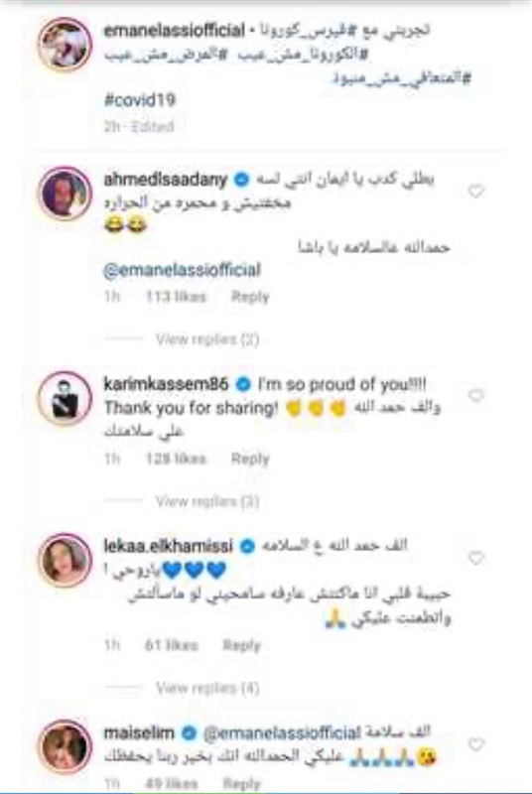Expand View replies (2) under ahmedlsaadany
The height and width of the screenshot is (794, 532).
click(x=207, y=338)
